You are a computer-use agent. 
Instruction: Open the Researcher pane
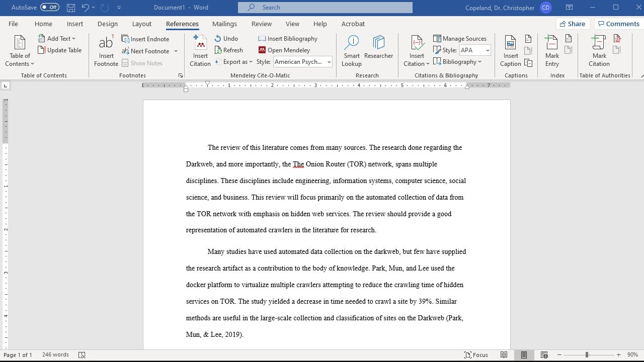[378, 48]
